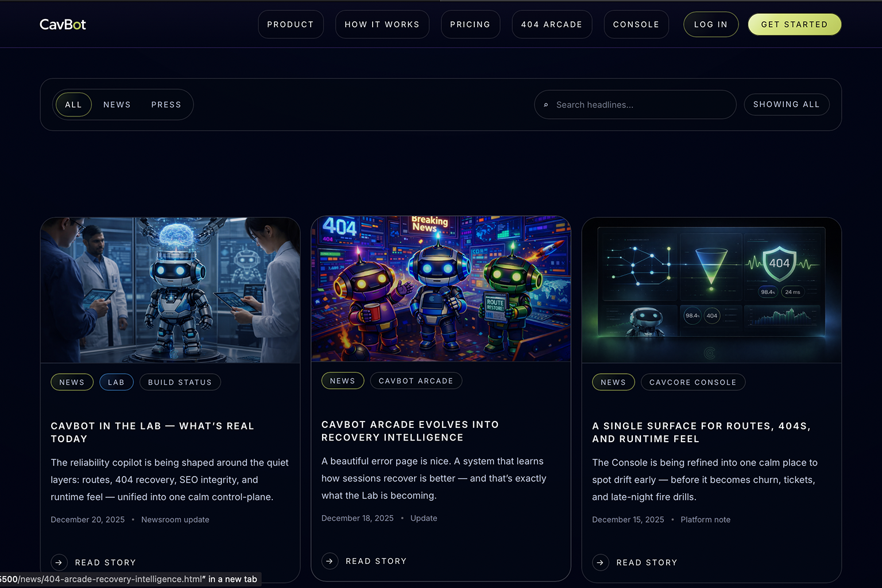Viewport: 882px width, 588px height.
Task: Click the CavCore Console tag
Action: point(693,382)
